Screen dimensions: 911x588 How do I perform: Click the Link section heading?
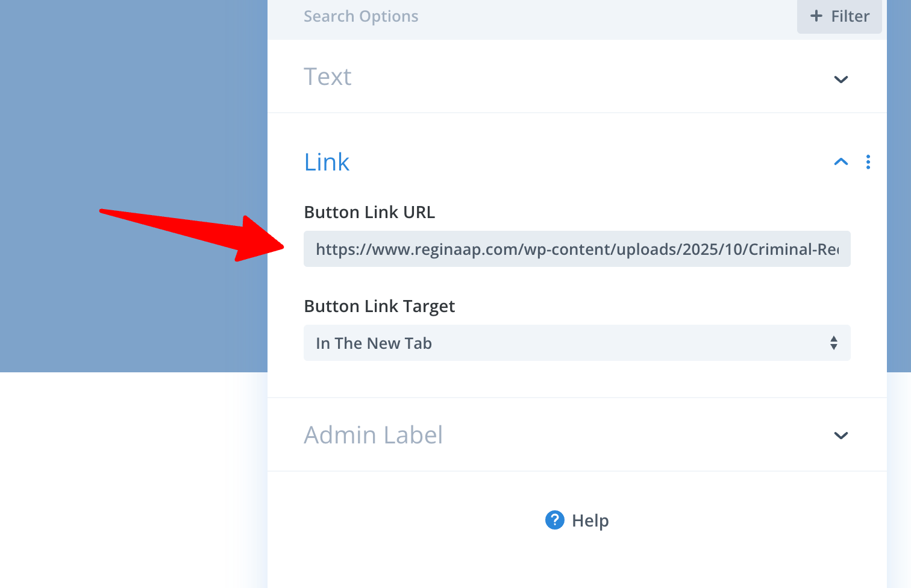(327, 162)
